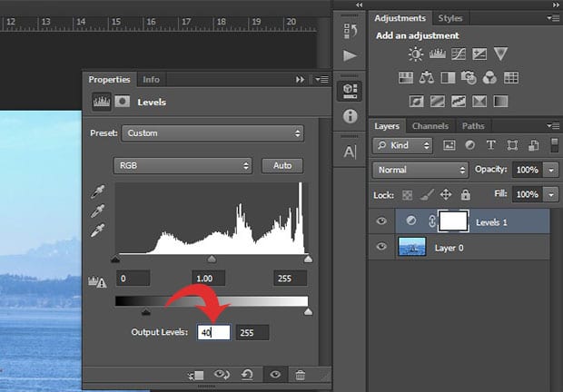Click the histogram recalculation warning icon

(x=97, y=282)
